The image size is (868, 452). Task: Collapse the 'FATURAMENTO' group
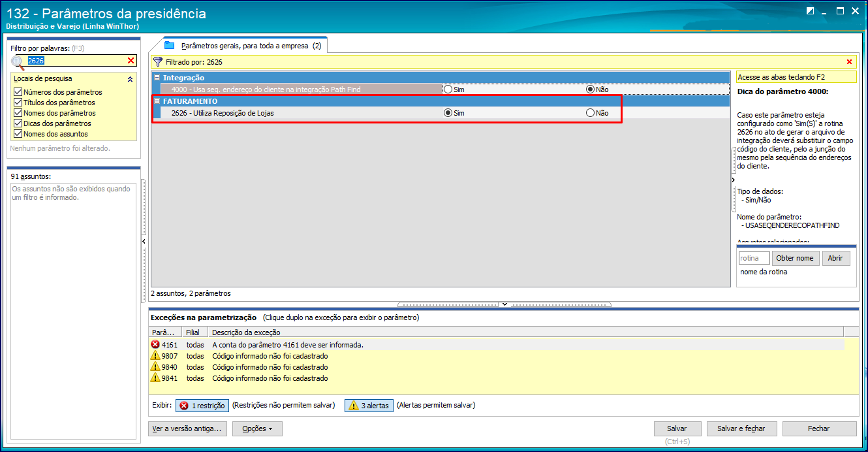coord(157,101)
